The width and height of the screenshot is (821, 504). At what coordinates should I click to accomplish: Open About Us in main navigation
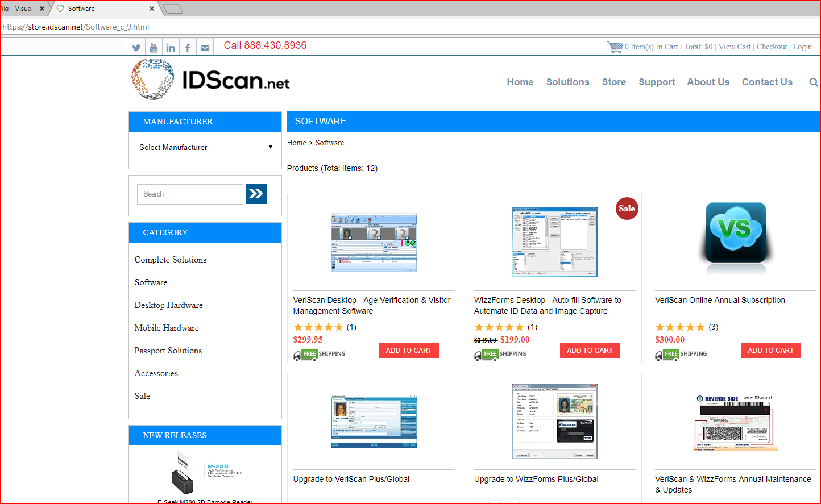(708, 82)
